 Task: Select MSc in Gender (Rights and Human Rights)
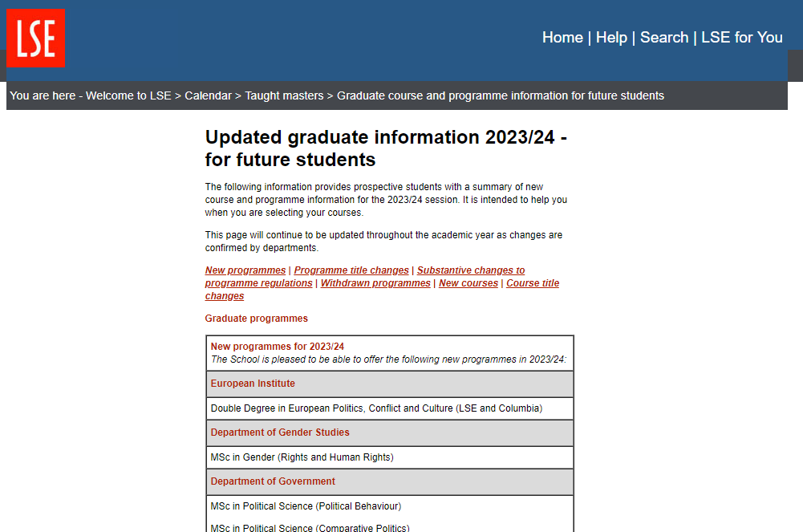[x=302, y=457]
